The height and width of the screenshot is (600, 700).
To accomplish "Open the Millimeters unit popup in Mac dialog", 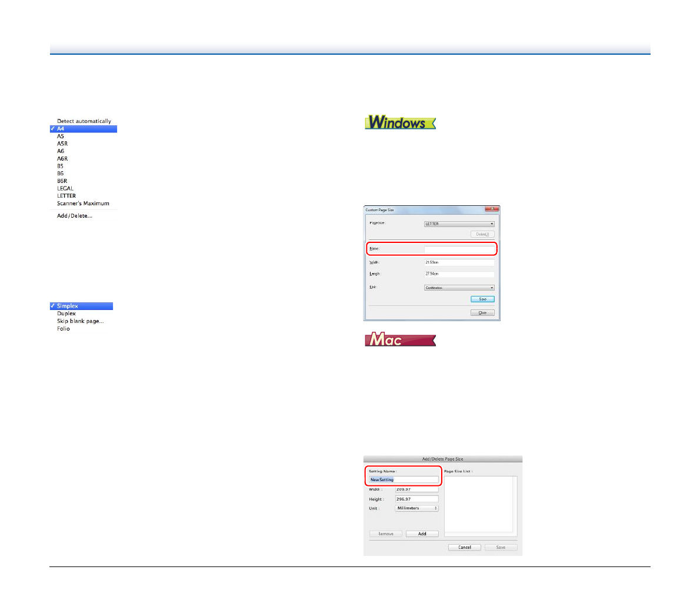I will click(416, 508).
